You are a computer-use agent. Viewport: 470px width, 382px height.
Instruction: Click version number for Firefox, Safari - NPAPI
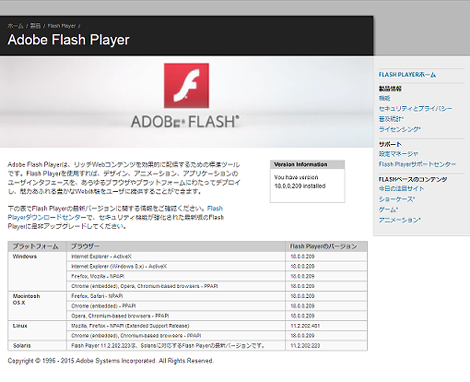[302, 296]
